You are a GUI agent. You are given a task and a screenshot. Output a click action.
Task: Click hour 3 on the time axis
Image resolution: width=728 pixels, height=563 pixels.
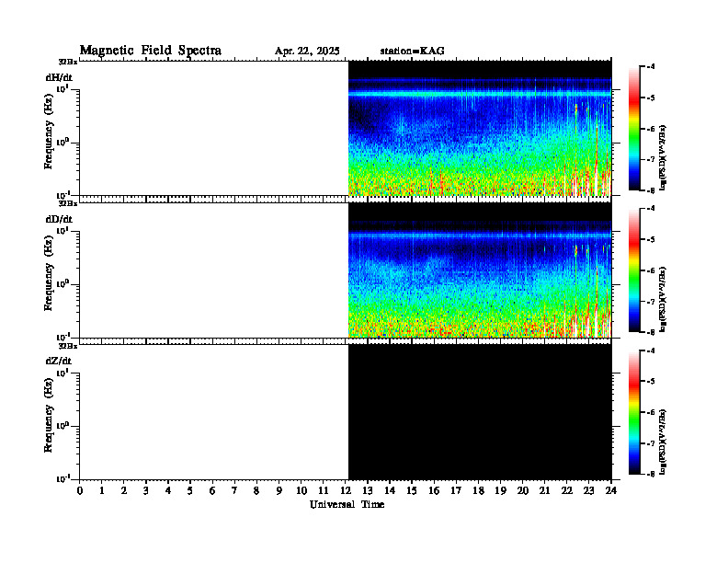click(146, 491)
